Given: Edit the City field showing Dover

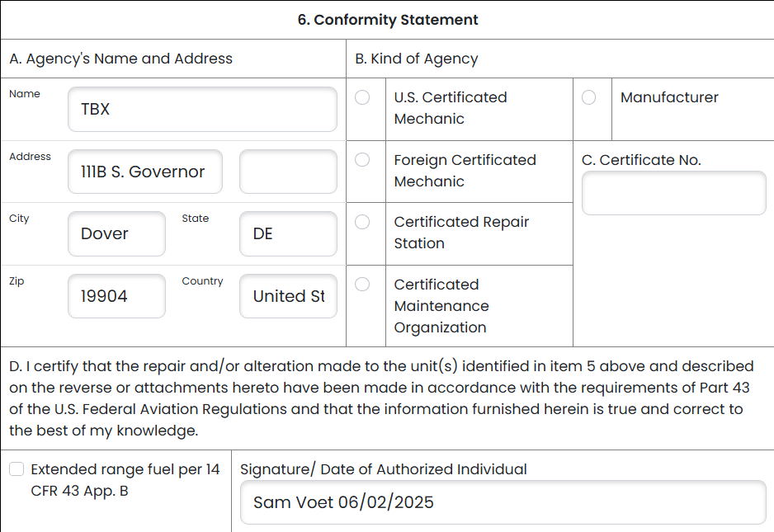Looking at the screenshot, I should [x=116, y=233].
